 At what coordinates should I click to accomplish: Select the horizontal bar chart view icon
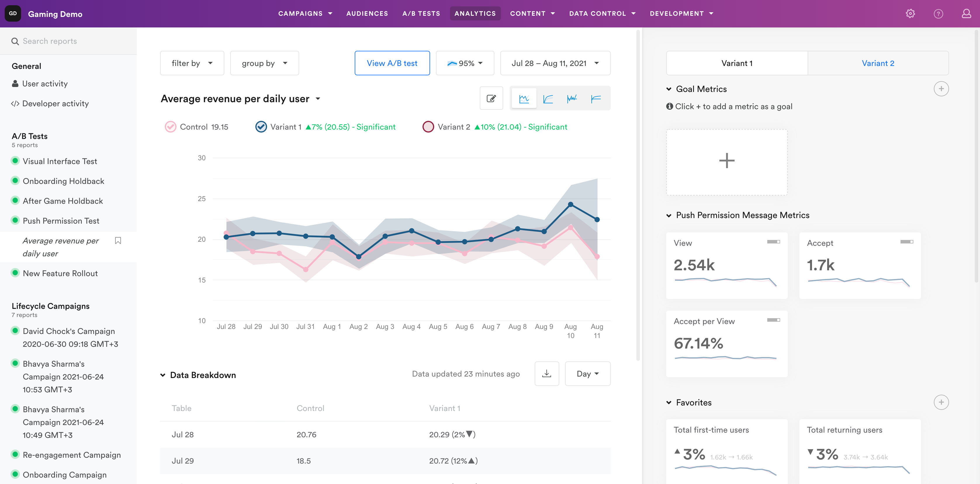596,99
